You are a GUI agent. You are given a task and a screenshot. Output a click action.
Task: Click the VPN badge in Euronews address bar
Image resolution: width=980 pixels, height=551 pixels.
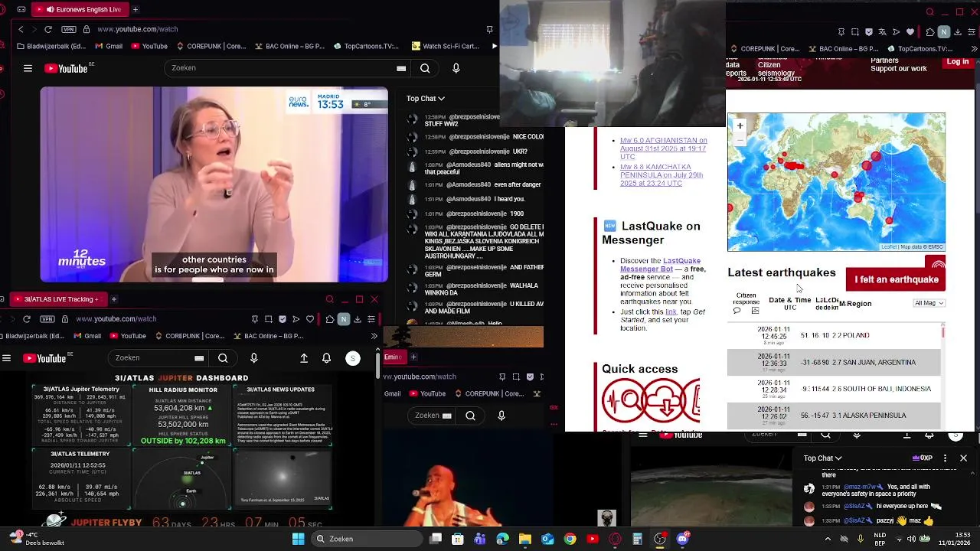pos(68,29)
